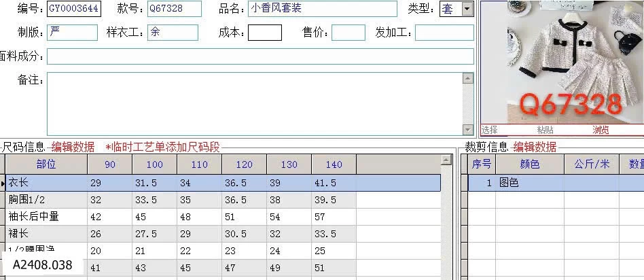
Task: Select the 袖长后中量 row label
Action: 46,217
